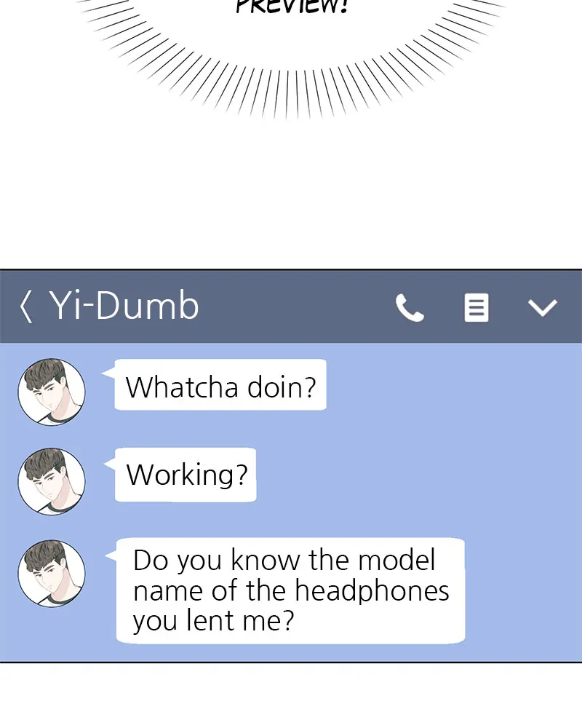582x728 pixels.
Task: Open the Yi-Dumb contact name
Action: tap(124, 306)
